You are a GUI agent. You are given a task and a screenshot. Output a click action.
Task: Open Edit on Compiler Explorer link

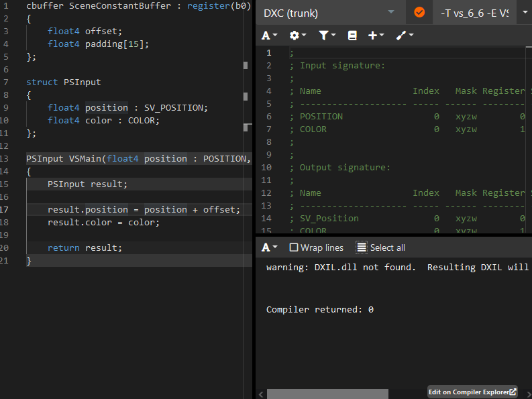pos(473,392)
